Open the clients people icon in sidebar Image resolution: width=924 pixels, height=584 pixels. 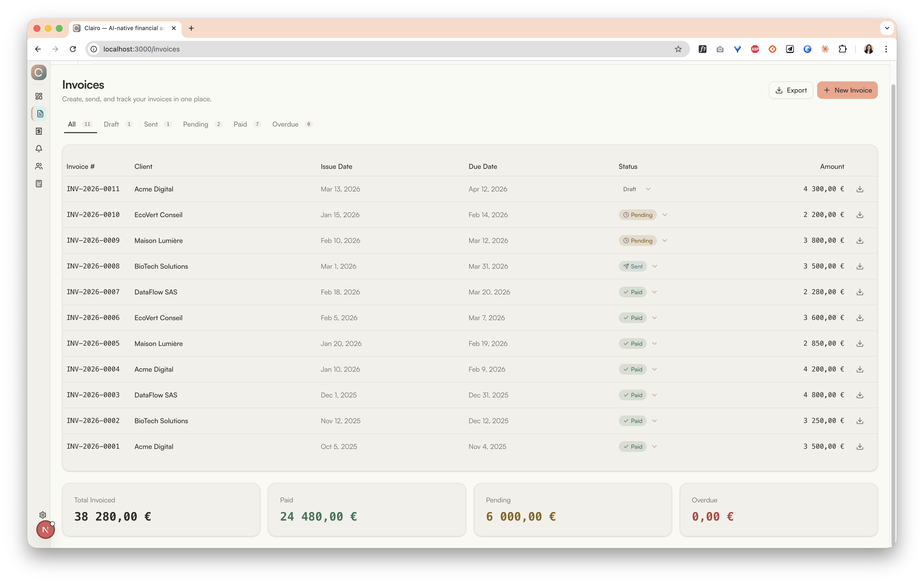coord(39,166)
